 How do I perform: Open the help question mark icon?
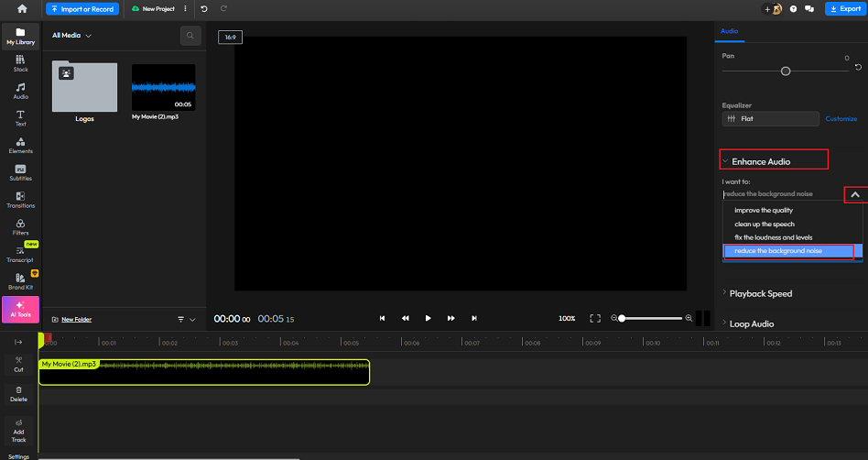[x=793, y=9]
